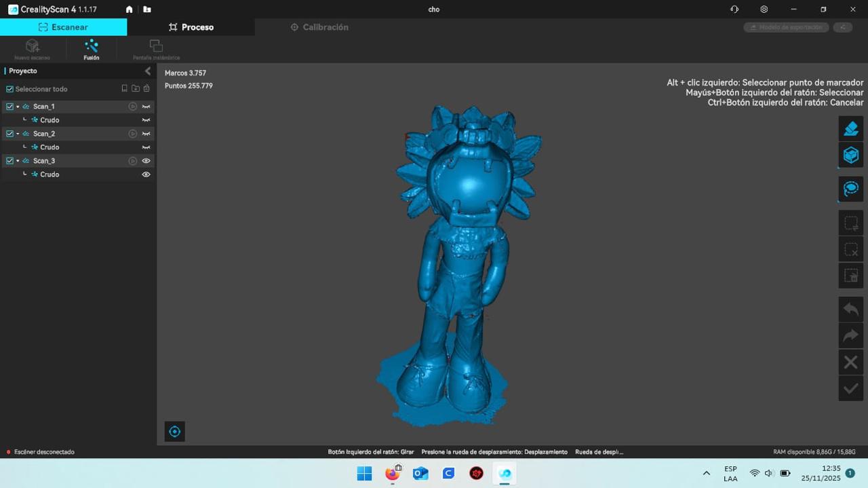Redo the last edit
Viewport: 868px width, 488px height.
[x=851, y=335]
